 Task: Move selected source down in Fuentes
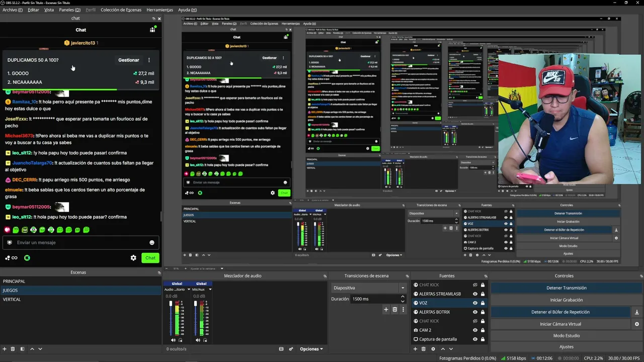point(451,349)
